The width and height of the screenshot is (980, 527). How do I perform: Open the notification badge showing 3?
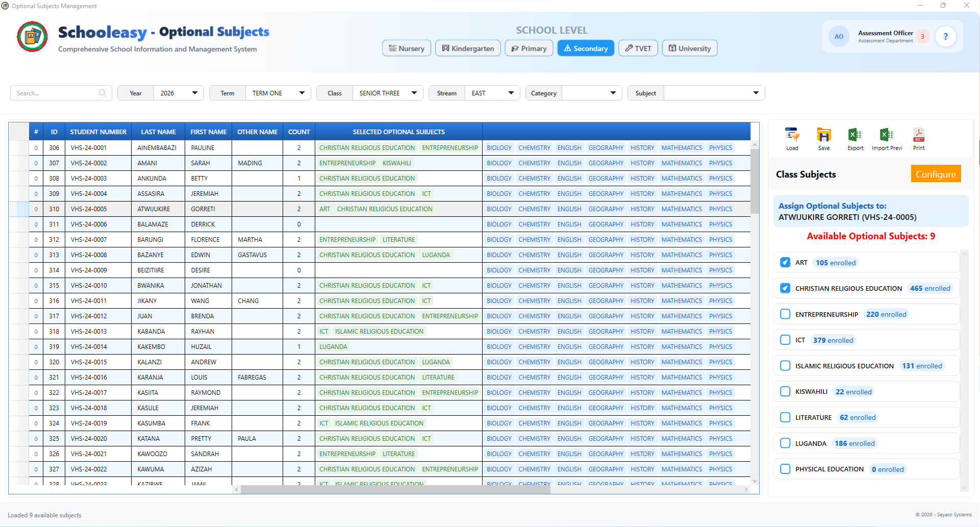coord(922,37)
